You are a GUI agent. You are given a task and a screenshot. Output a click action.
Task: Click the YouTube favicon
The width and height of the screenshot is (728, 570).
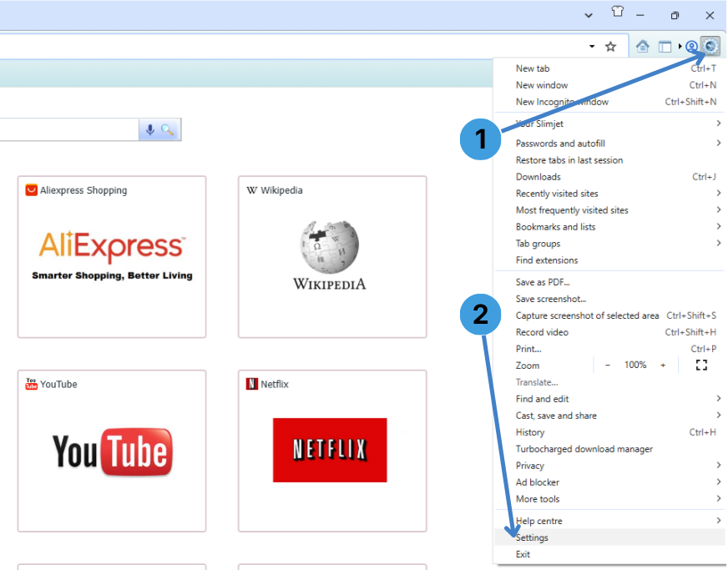click(31, 384)
